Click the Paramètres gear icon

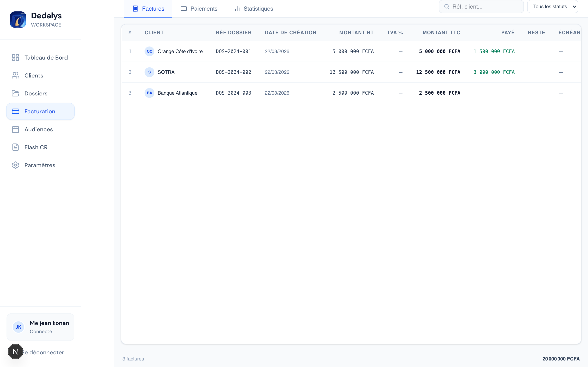pyautogui.click(x=16, y=165)
